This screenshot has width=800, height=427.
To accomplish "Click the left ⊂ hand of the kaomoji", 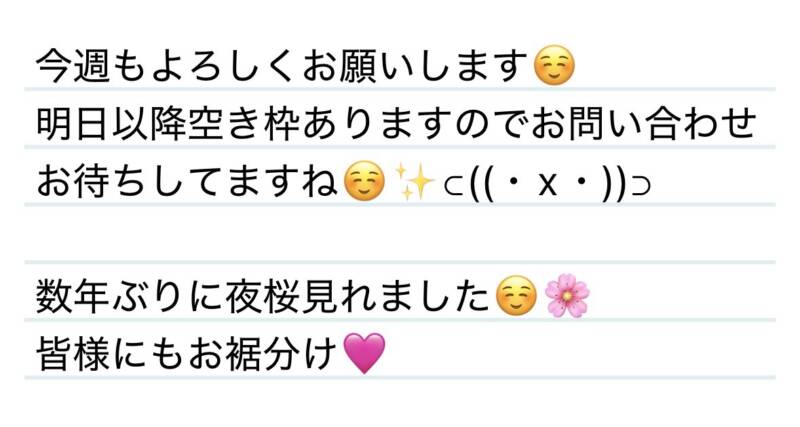I will coord(453,187).
